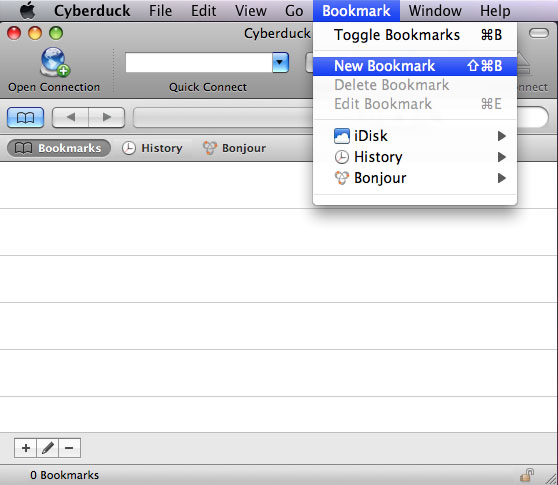Edit bookmark with pencil button
The image size is (558, 485).
click(47, 448)
